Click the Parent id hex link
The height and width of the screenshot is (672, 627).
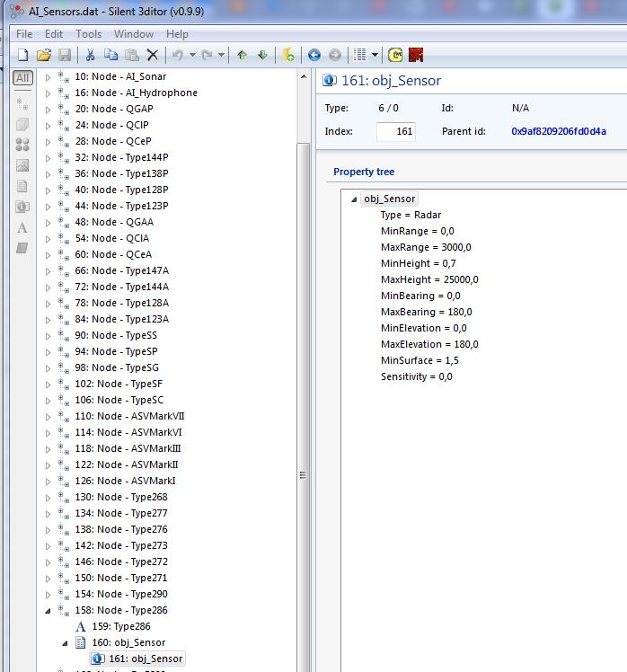[559, 131]
